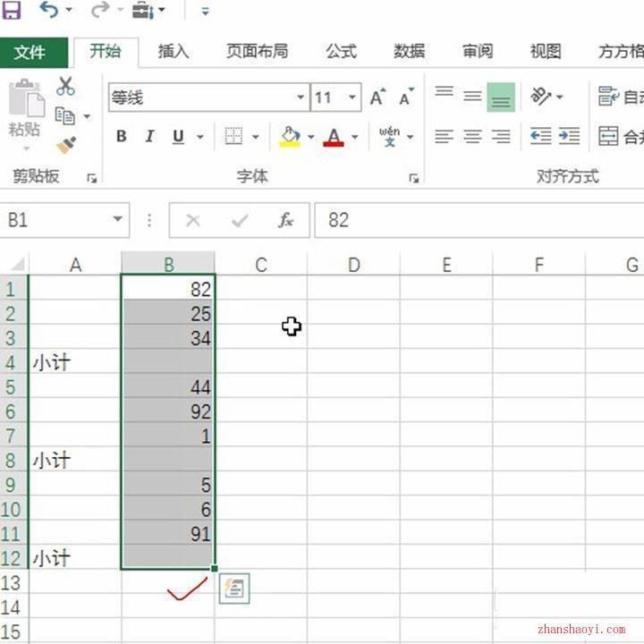Open Insert Function fx dialog
Screen dimensions: 644x644
click(286, 220)
